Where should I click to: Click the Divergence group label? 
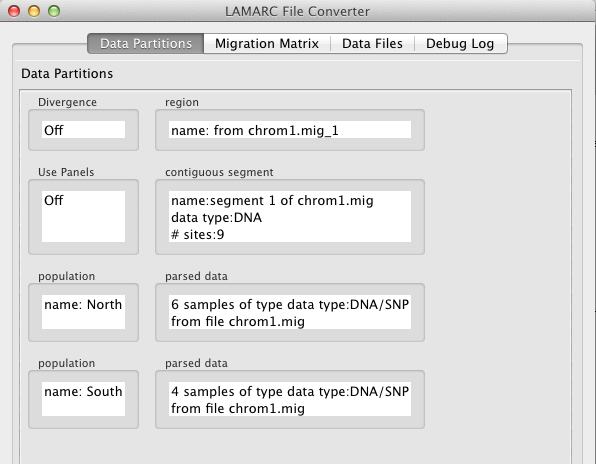pyautogui.click(x=67, y=102)
